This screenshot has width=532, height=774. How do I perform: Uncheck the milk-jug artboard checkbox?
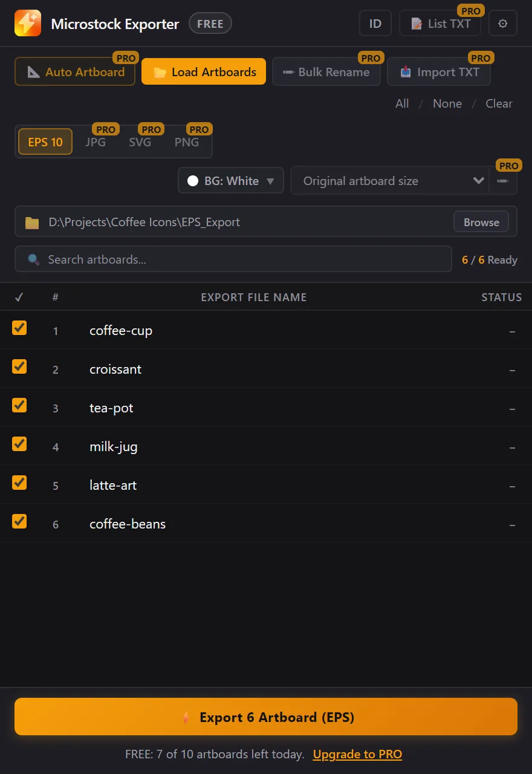click(19, 444)
